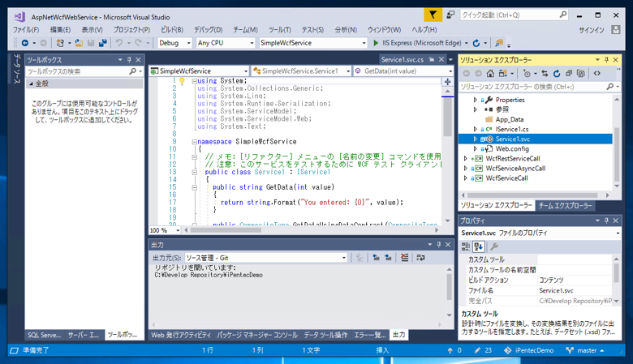Click the View Code icon in Solution Explorer

point(597,73)
